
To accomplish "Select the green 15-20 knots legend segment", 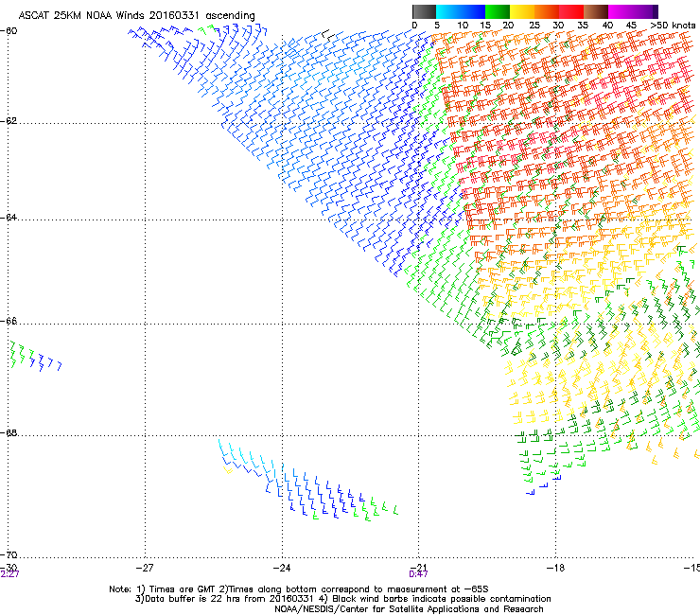I will tap(498, 11).
